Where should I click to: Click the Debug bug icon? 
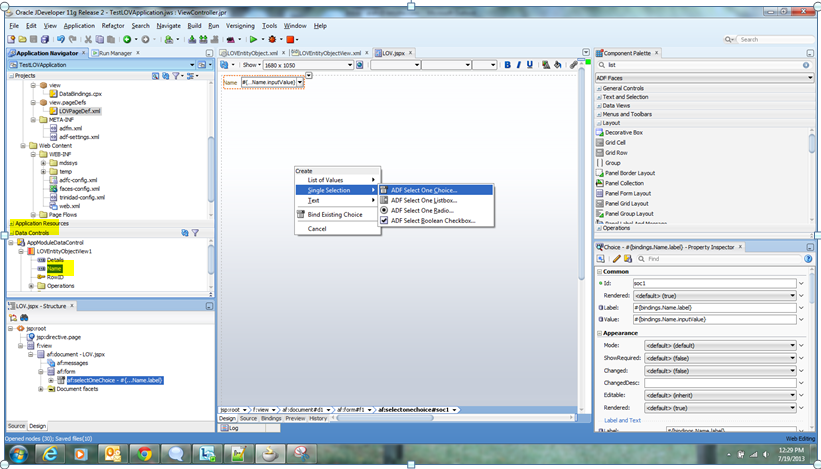[272, 39]
